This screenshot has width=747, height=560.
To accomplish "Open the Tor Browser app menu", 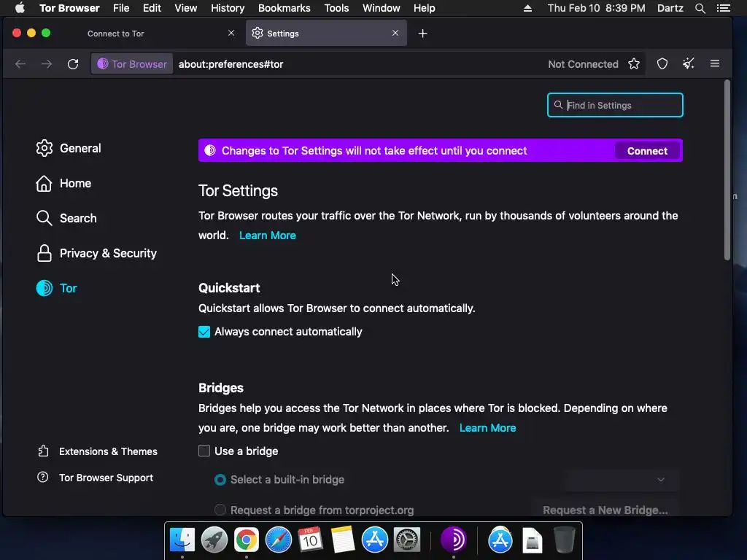I will coord(69,8).
